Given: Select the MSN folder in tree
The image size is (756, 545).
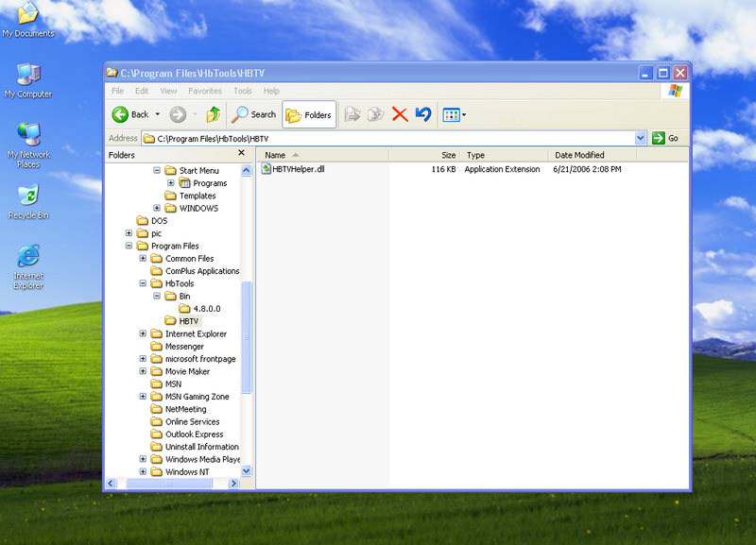Looking at the screenshot, I should click(x=173, y=383).
